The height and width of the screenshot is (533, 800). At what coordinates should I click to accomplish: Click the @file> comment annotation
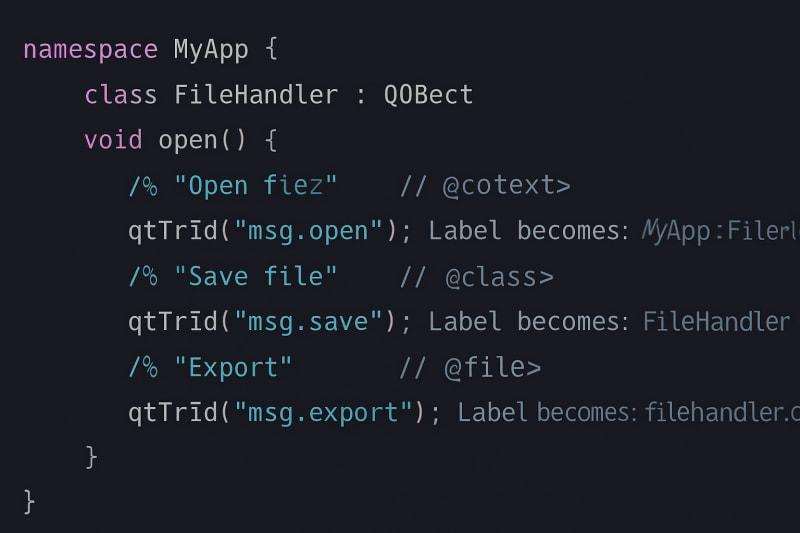(492, 367)
